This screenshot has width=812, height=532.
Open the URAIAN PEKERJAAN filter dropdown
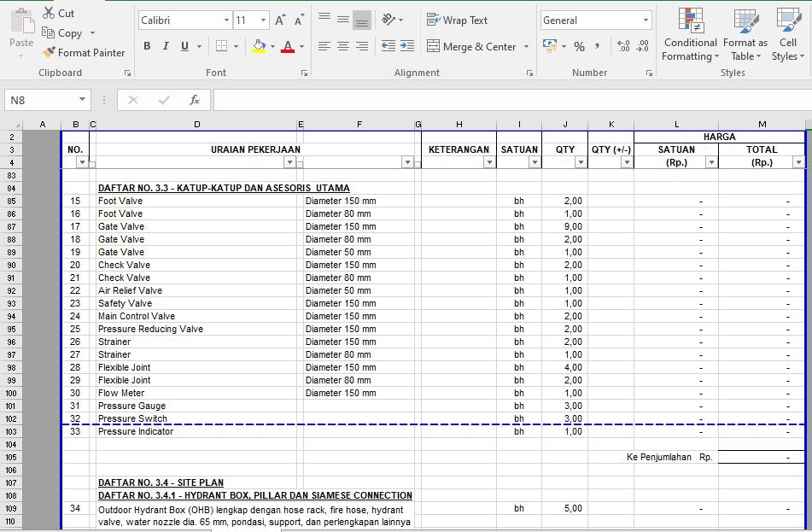289,162
